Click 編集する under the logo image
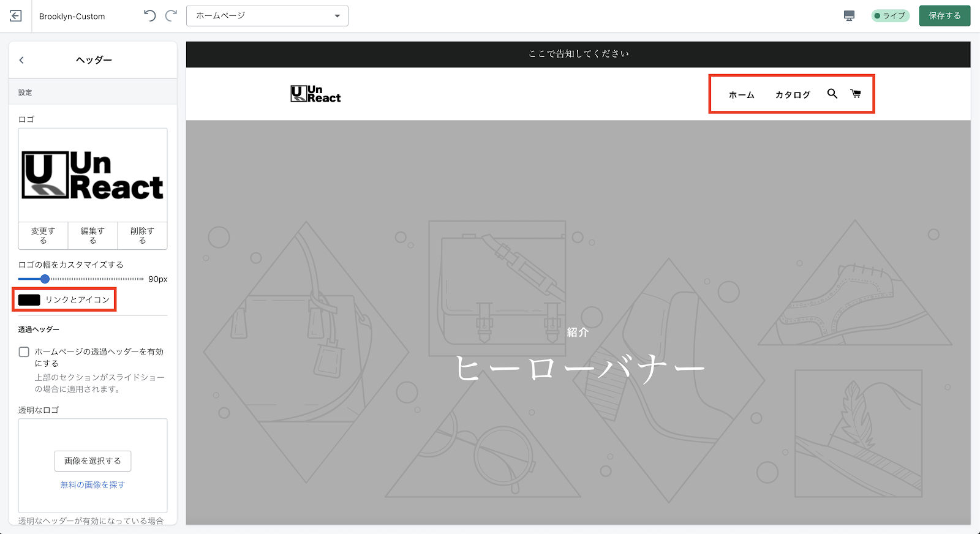 (92, 236)
